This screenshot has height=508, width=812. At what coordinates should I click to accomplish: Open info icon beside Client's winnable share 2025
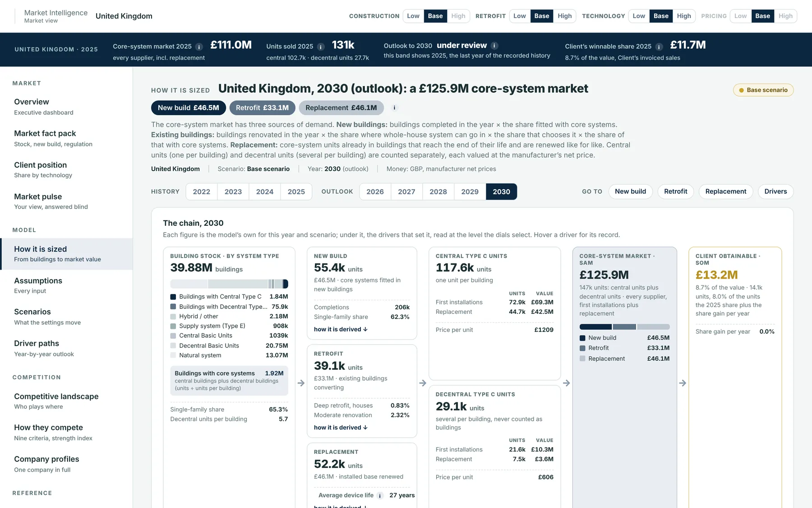point(659,47)
